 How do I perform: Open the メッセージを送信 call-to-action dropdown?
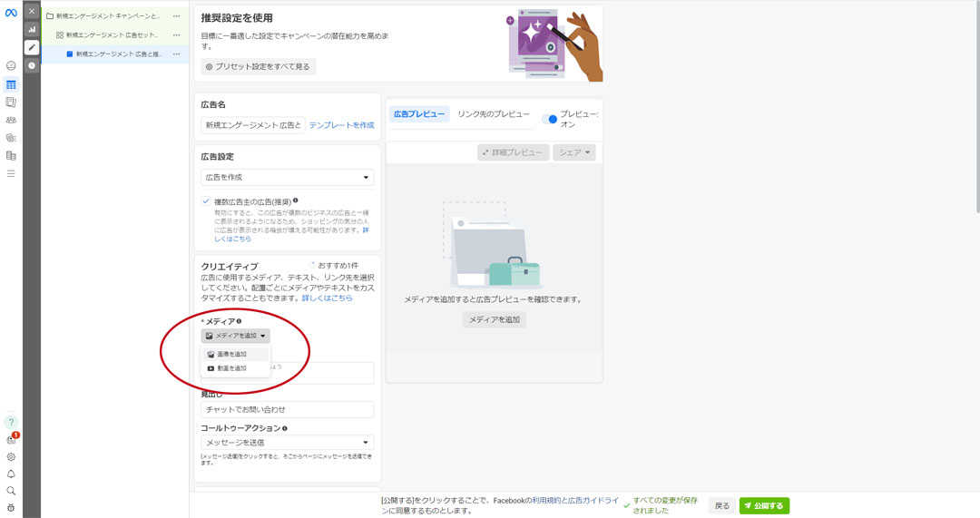287,443
